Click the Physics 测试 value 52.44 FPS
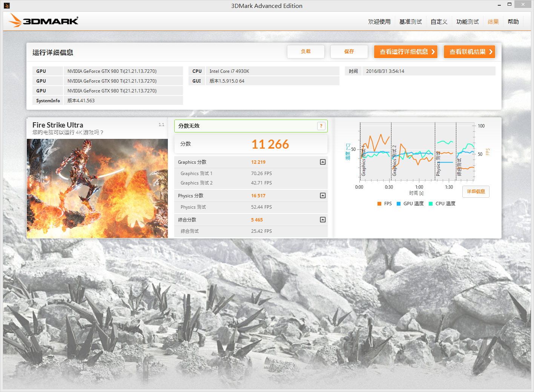Screen dimensions: 534x392 click(261, 207)
